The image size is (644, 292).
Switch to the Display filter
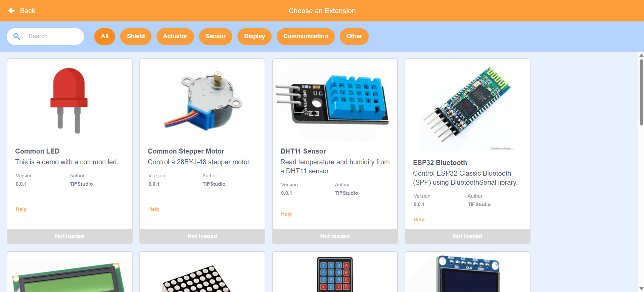tap(255, 36)
